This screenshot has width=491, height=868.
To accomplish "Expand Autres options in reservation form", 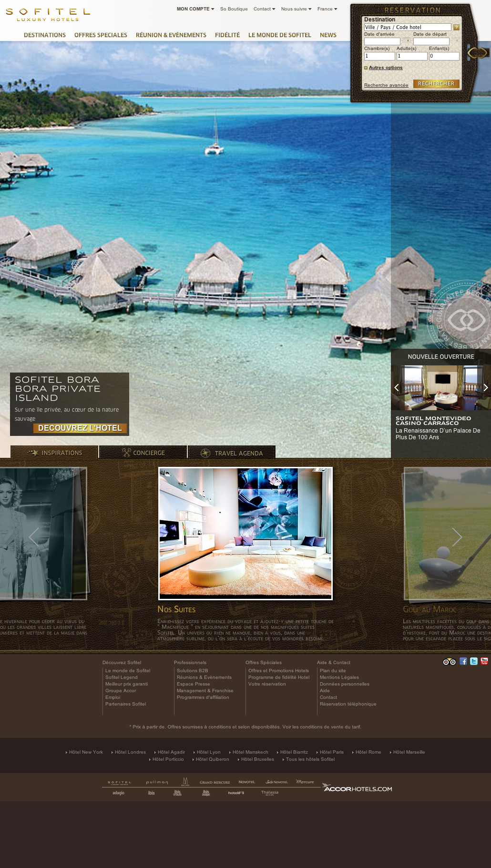I will tap(384, 68).
